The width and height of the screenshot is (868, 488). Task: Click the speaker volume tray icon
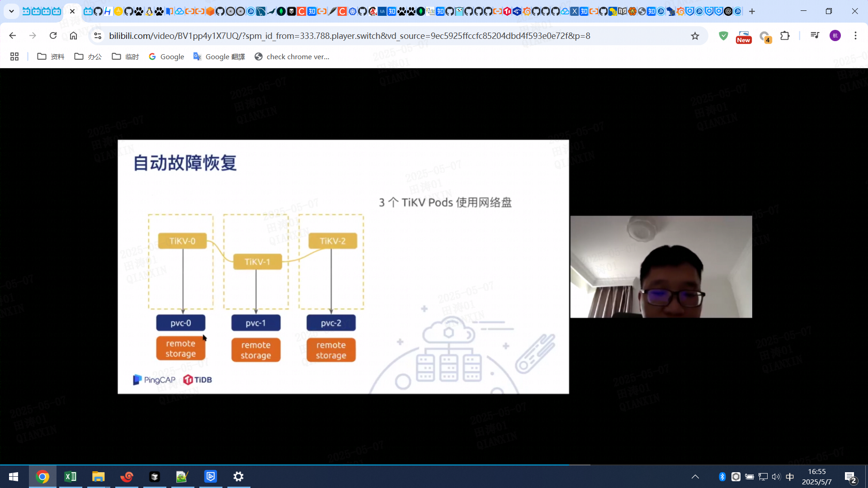[x=776, y=477]
